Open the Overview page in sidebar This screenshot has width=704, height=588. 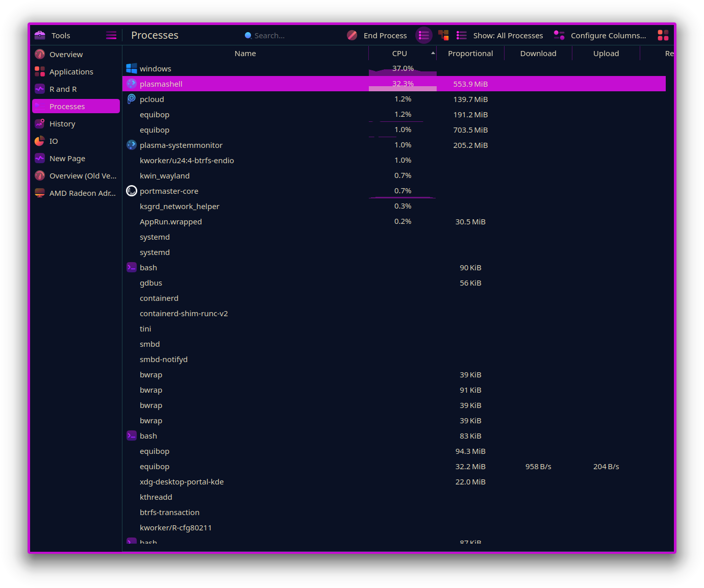66,55
